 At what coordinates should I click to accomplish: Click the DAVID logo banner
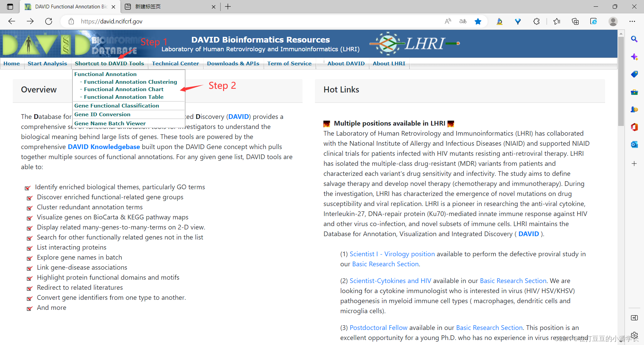point(70,44)
